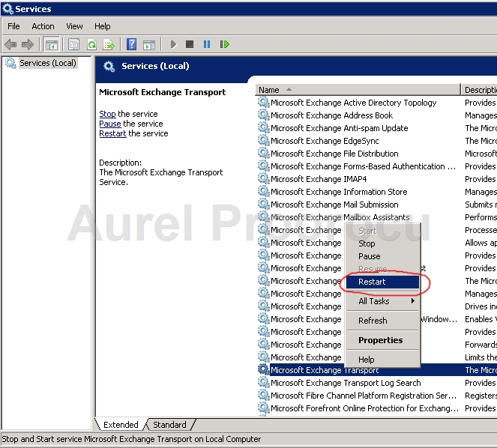Image resolution: width=497 pixels, height=448 pixels.
Task: Click the Description column header
Action: click(479, 90)
